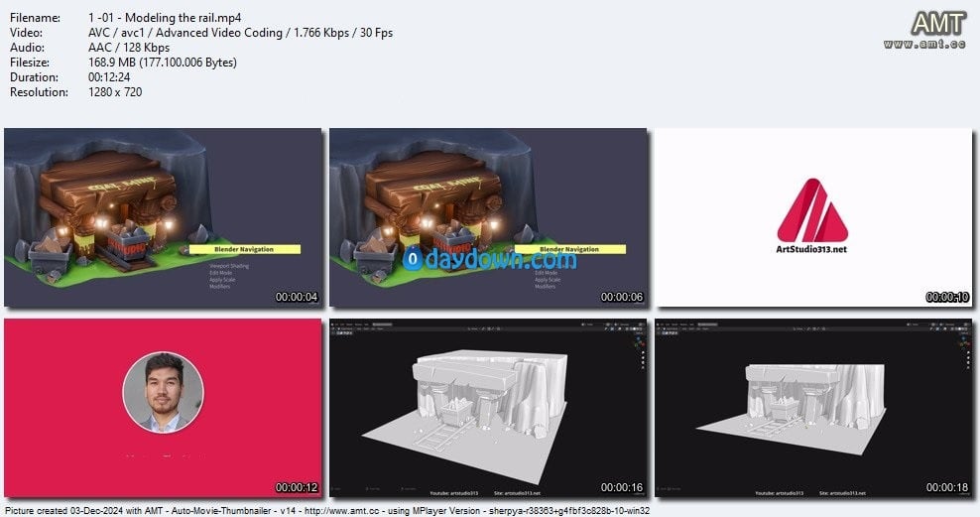Click the 'Resolution:' label
Image resolution: width=980 pixels, height=517 pixels.
[39, 92]
